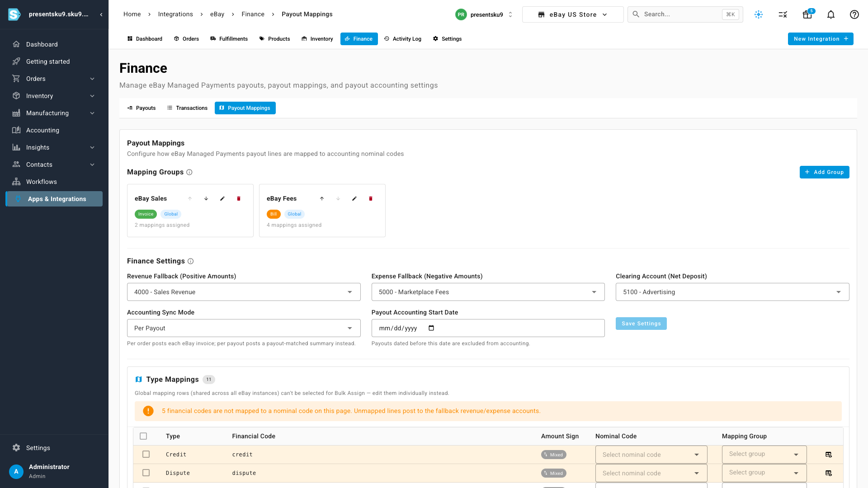Delete the eBay Sales group

tap(239, 199)
